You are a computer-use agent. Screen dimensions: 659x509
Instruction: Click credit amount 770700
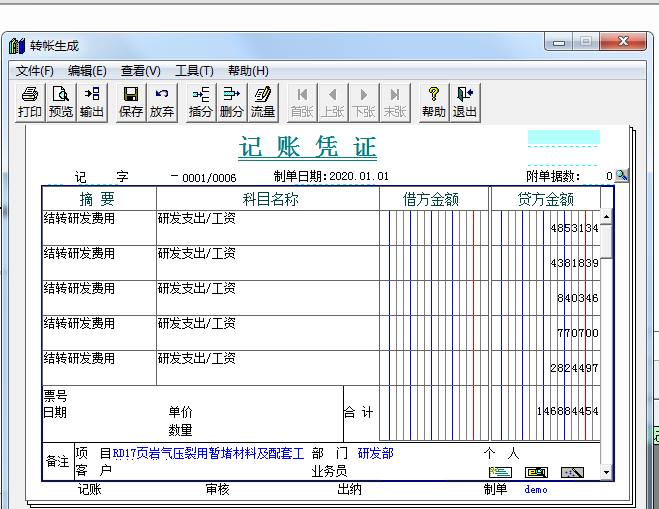[x=577, y=333]
